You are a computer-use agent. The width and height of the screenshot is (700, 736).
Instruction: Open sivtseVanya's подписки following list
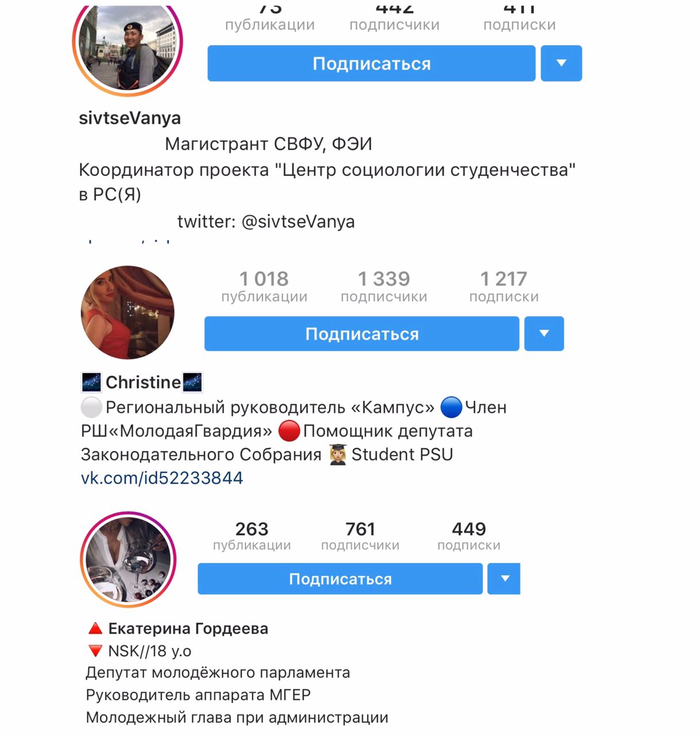tap(520, 17)
